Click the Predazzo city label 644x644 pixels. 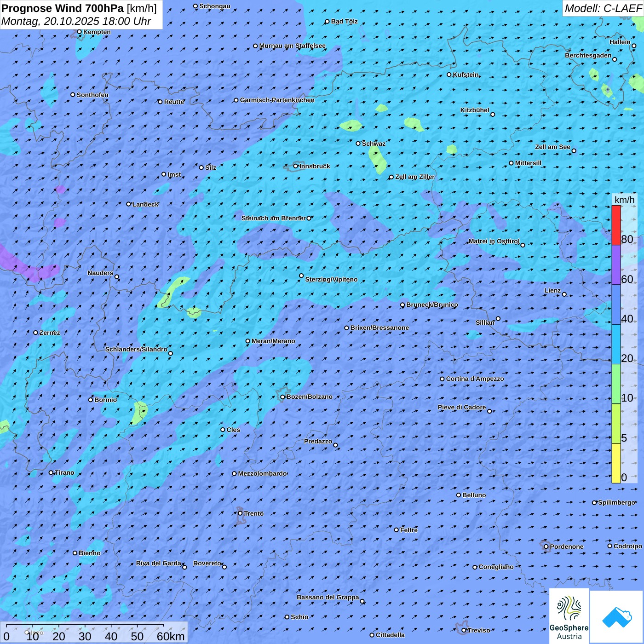pyautogui.click(x=318, y=441)
